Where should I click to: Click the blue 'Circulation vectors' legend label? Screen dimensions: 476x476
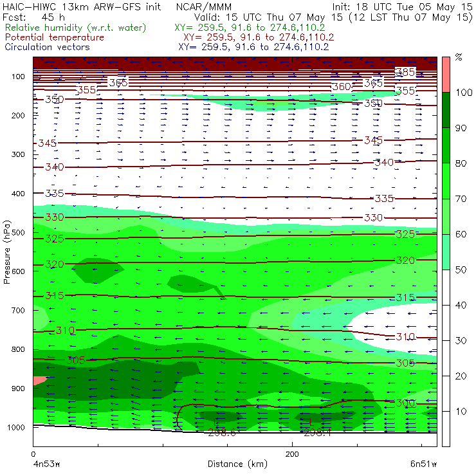(47, 47)
